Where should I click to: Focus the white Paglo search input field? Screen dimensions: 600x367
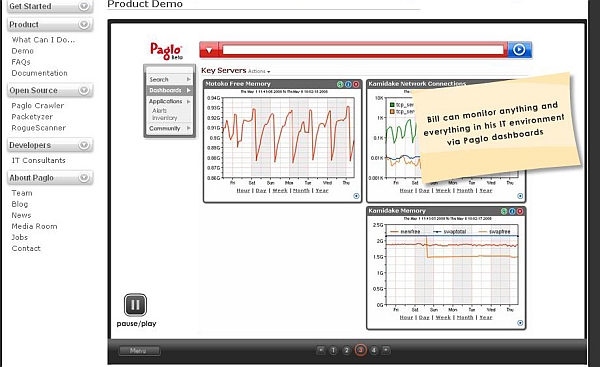tap(363, 50)
